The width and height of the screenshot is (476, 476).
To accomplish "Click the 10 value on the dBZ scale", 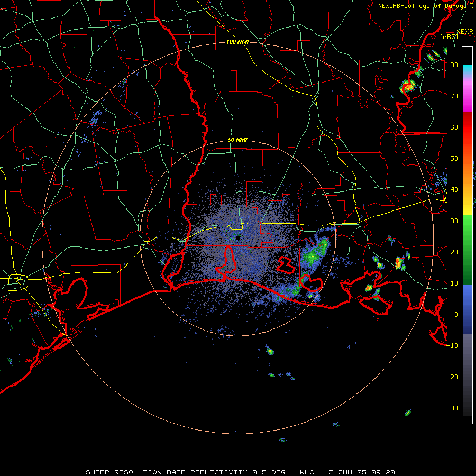I will [x=454, y=283].
